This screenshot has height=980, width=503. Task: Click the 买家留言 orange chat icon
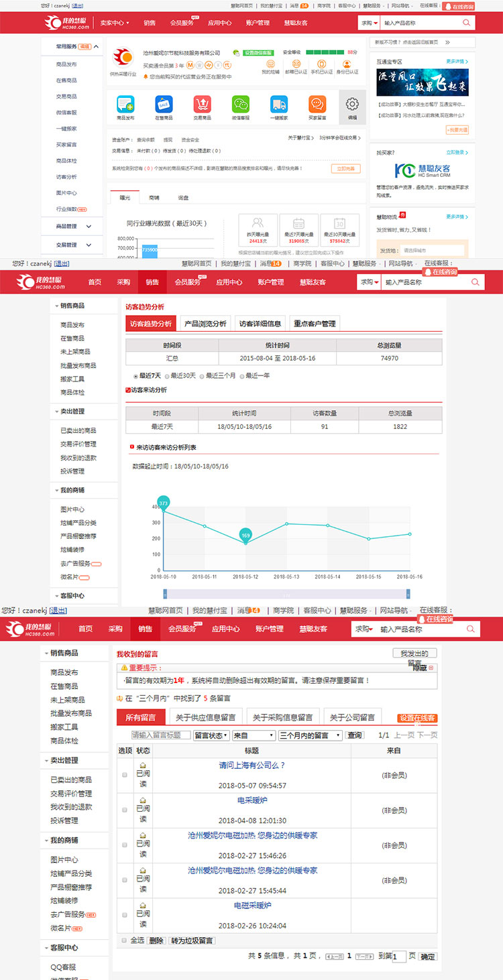(317, 104)
